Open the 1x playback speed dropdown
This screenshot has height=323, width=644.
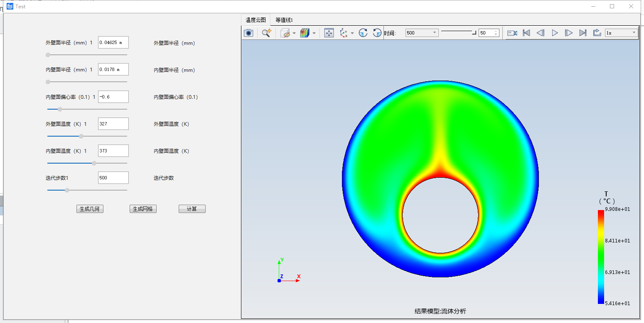click(621, 33)
